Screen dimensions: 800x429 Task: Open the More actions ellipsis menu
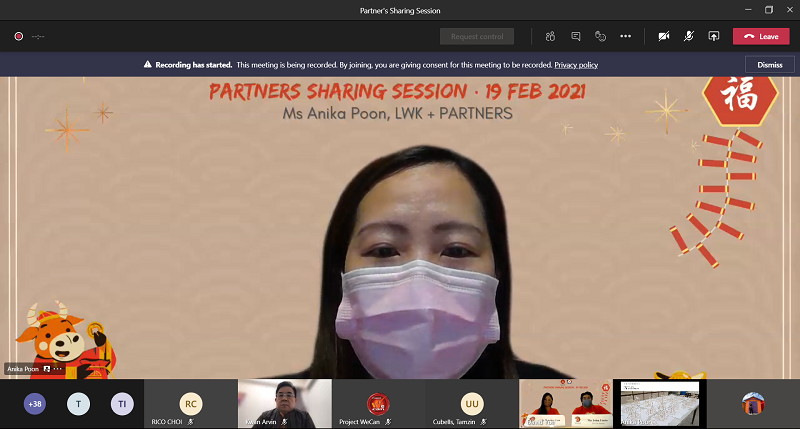[x=625, y=36]
